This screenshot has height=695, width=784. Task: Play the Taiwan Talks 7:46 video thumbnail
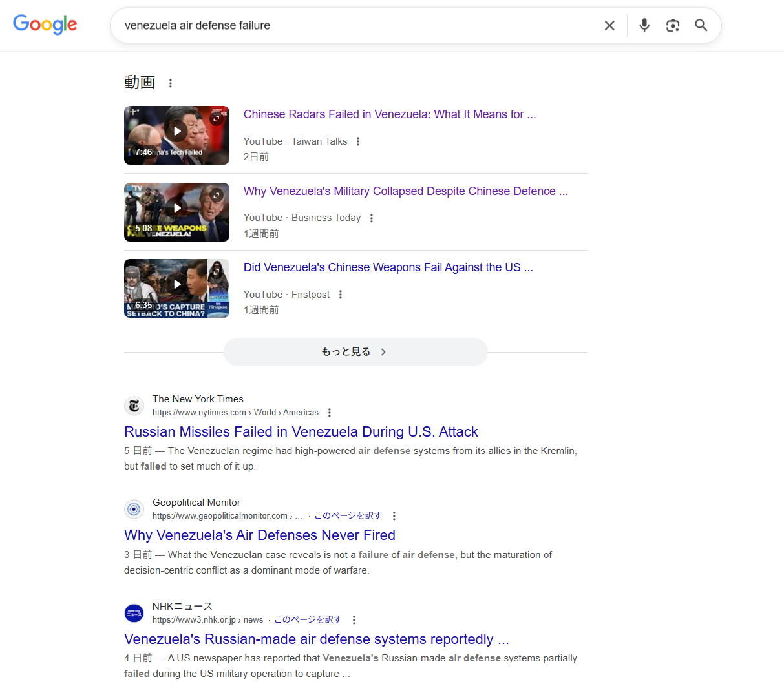click(176, 135)
